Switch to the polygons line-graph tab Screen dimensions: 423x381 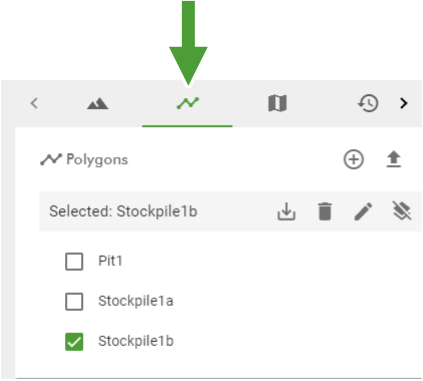pos(188,103)
